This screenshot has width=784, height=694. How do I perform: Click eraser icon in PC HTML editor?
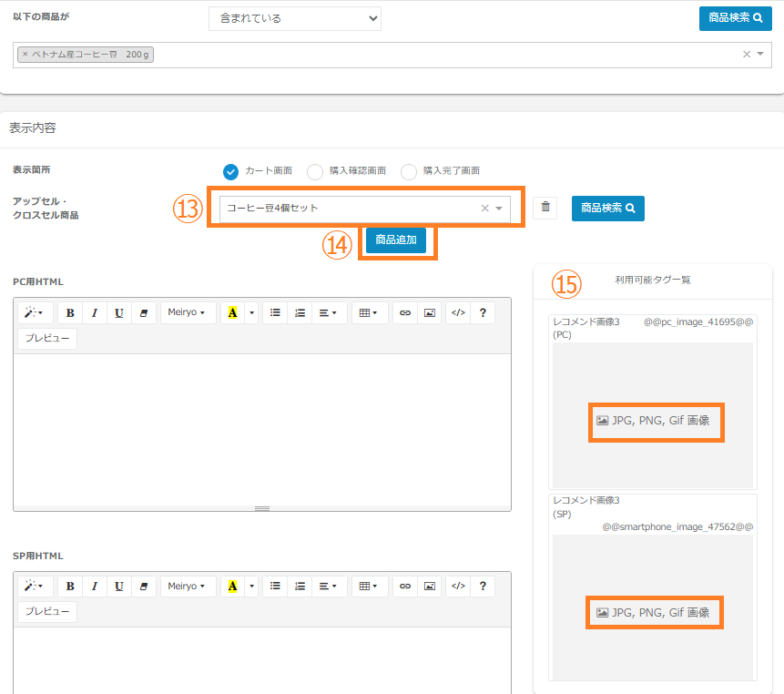[x=144, y=313]
